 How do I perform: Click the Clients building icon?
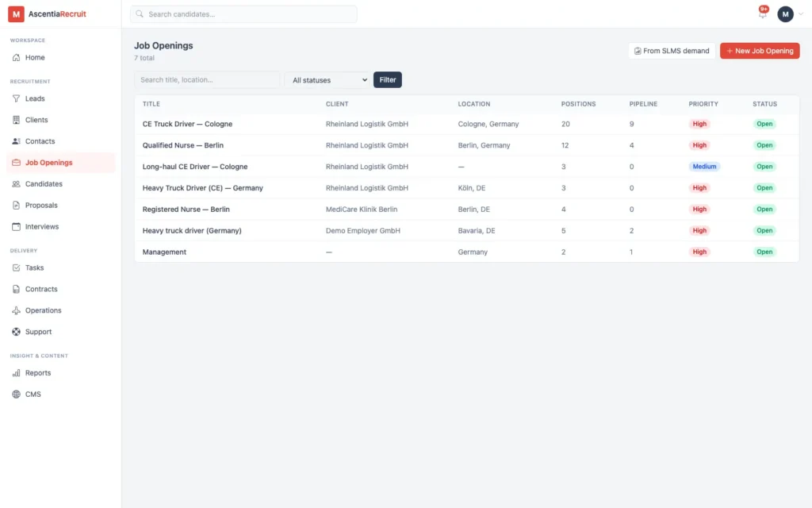(16, 120)
